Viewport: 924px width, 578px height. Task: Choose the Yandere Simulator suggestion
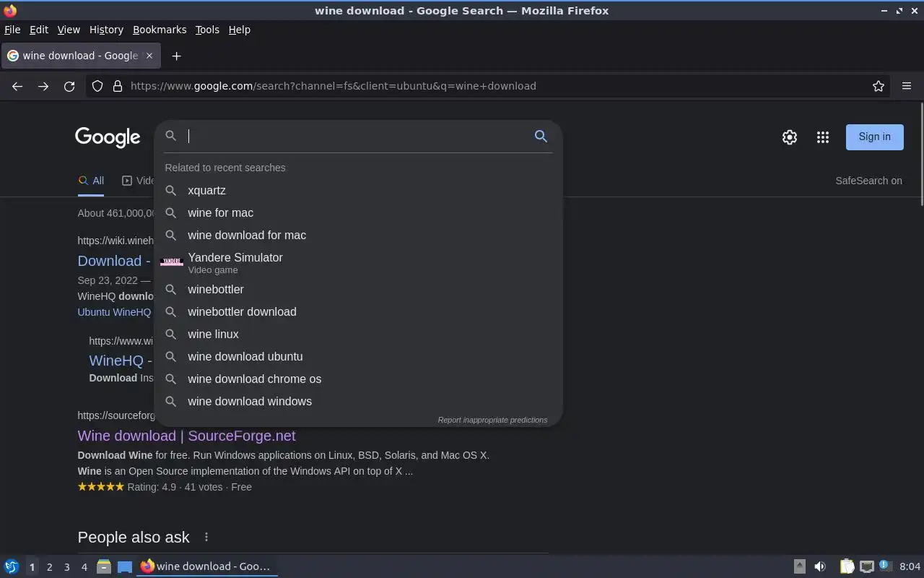point(358,262)
